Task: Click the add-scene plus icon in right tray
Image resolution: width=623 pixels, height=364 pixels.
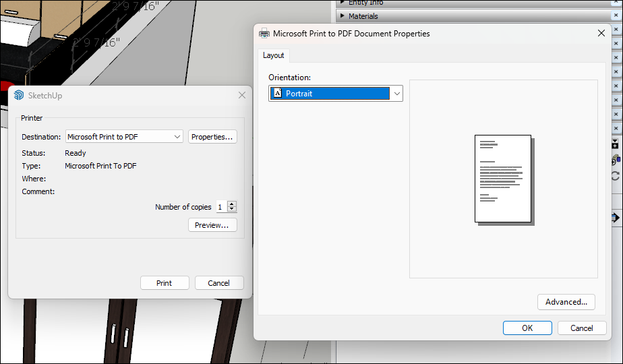Action: coord(615,144)
